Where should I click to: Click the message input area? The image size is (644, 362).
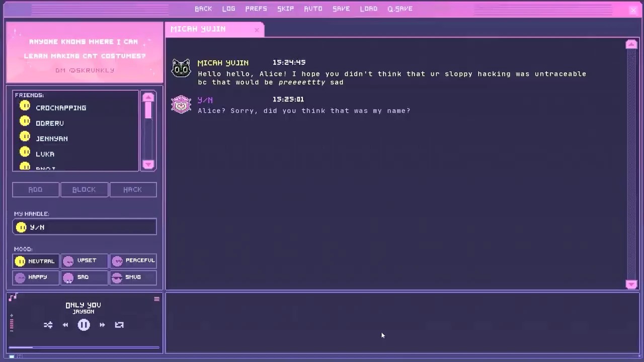[402, 323]
